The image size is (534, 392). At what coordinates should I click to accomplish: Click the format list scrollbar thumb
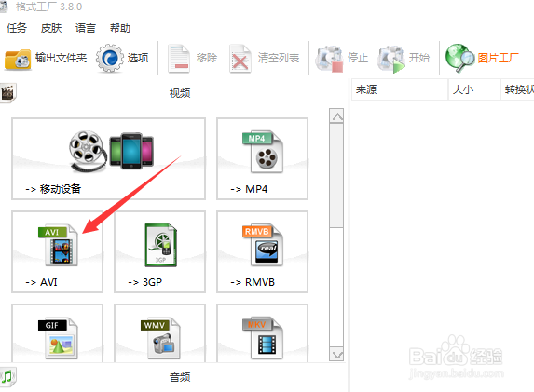click(336, 176)
